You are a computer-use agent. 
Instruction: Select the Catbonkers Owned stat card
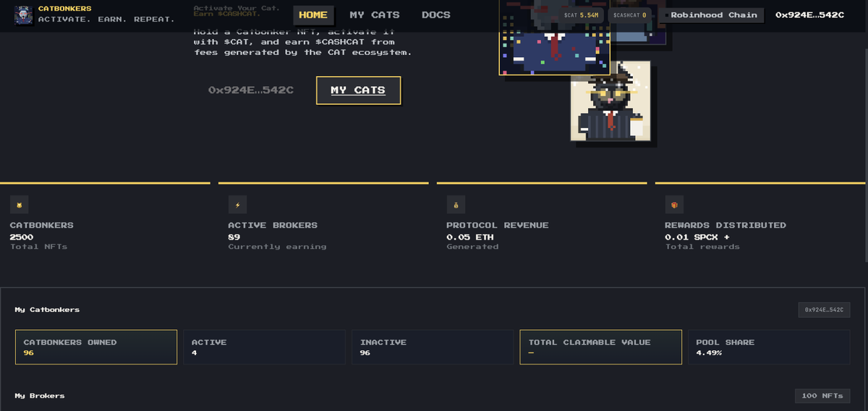(96, 347)
